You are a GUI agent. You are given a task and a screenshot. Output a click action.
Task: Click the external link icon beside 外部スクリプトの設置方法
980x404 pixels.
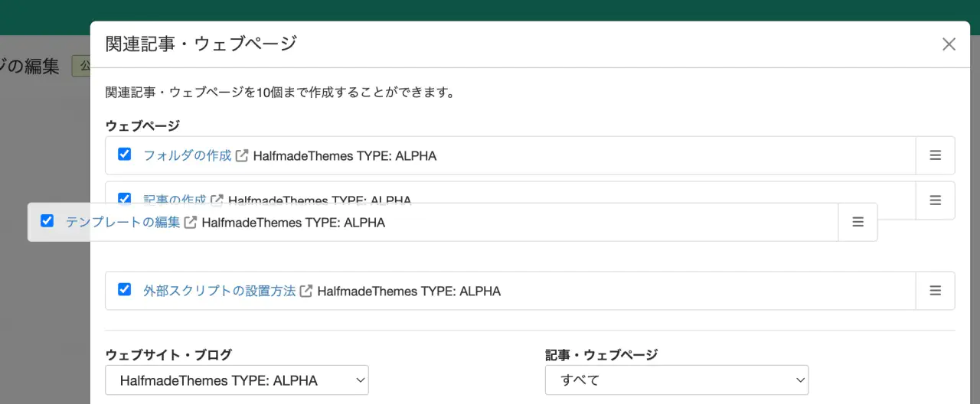coord(306,292)
